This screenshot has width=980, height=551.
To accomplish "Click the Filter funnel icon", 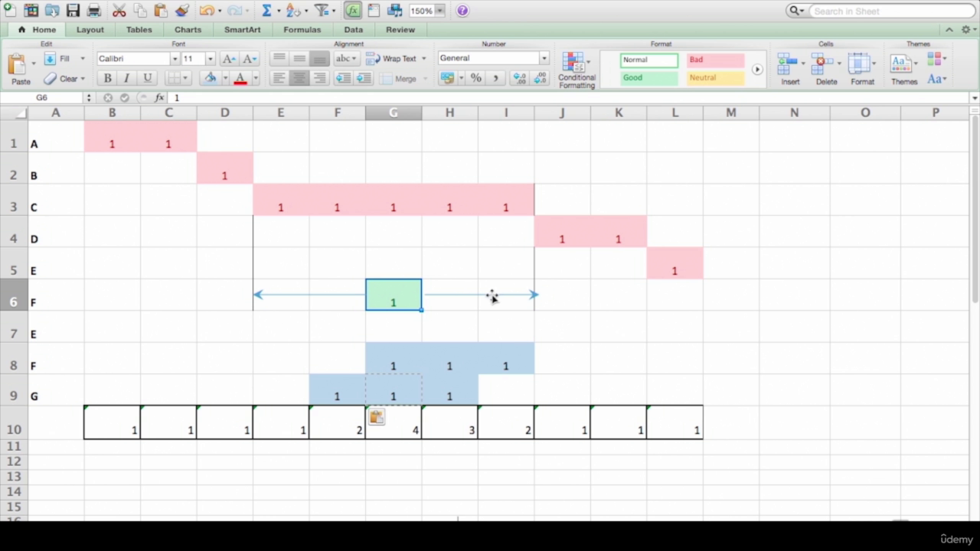I will point(322,10).
